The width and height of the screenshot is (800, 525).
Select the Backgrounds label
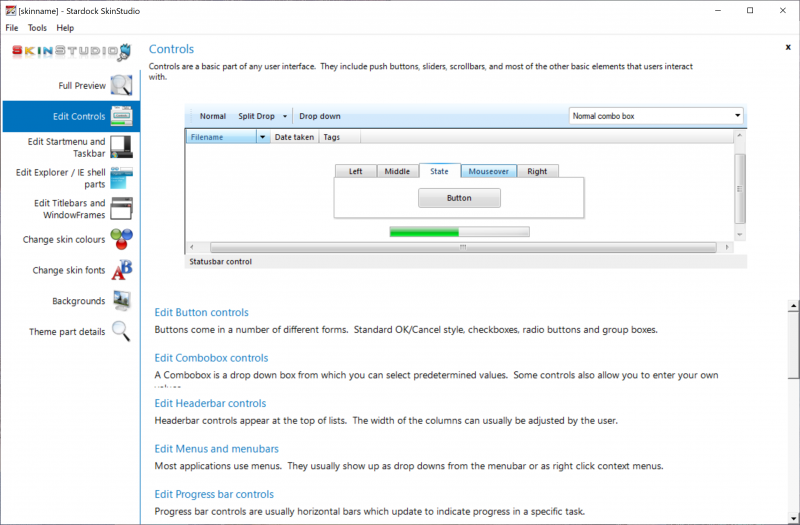tap(79, 301)
